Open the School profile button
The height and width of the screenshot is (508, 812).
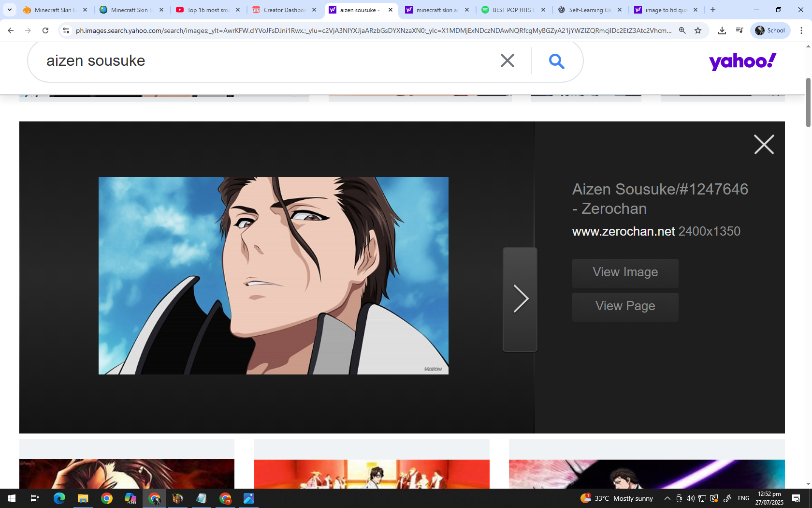[770, 30]
